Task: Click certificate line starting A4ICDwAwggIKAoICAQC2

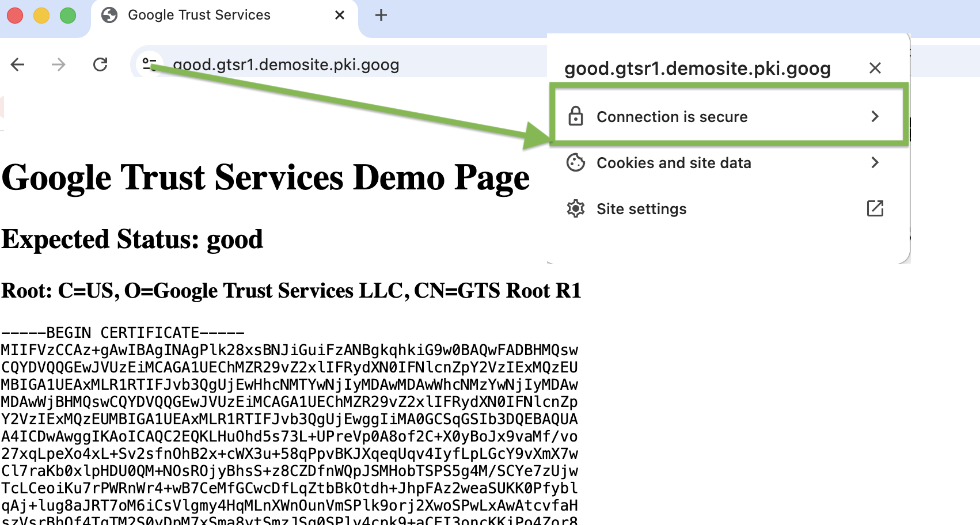Action: 290,436
